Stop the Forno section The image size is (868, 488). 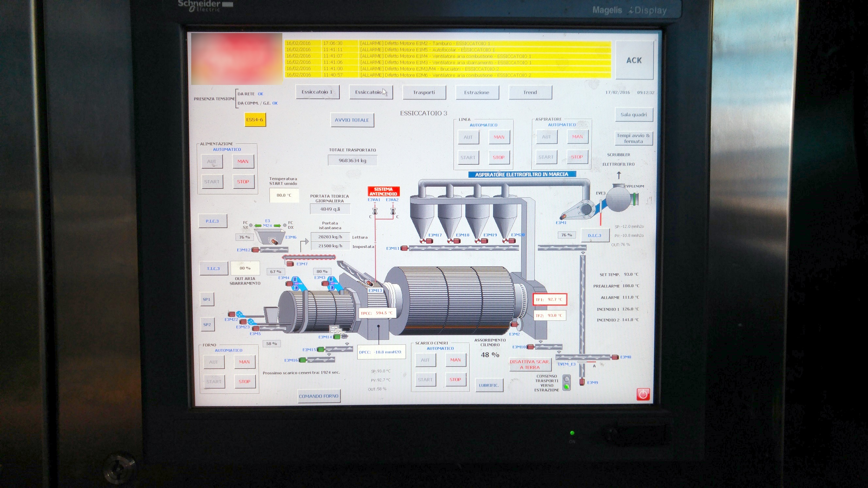coord(245,382)
